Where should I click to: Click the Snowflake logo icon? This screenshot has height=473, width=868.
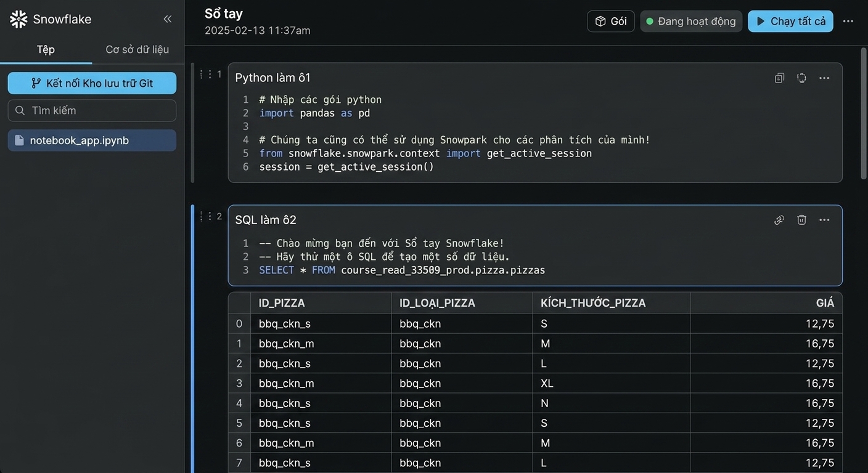click(x=18, y=19)
